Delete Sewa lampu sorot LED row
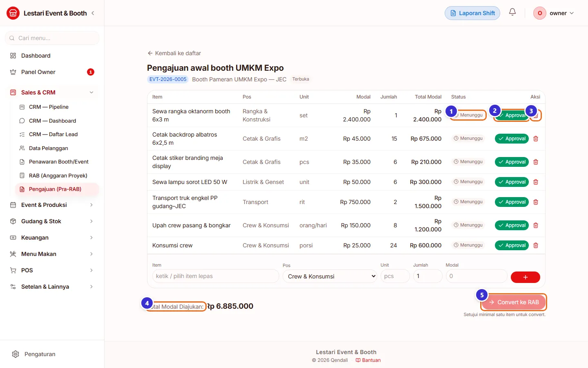 tap(536, 182)
